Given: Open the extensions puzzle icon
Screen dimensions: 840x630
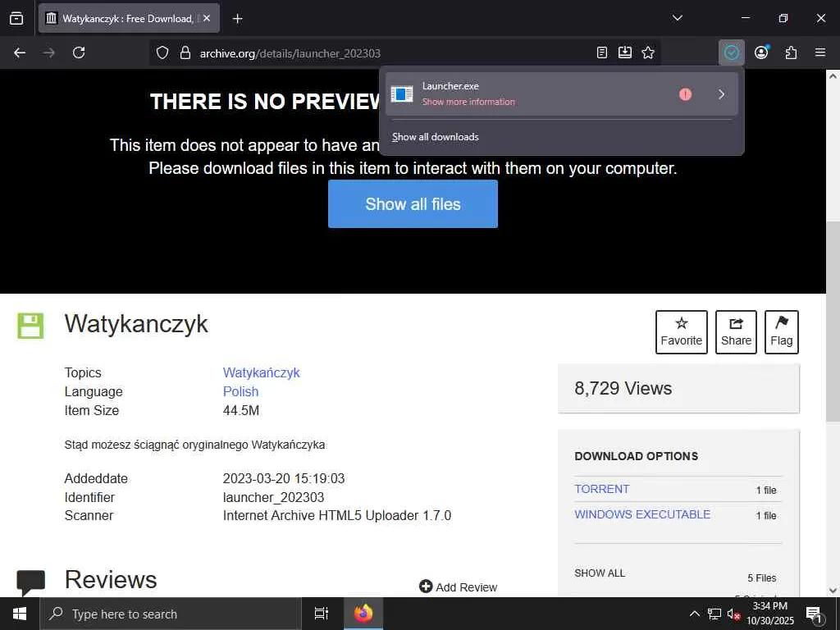Looking at the screenshot, I should [791, 52].
